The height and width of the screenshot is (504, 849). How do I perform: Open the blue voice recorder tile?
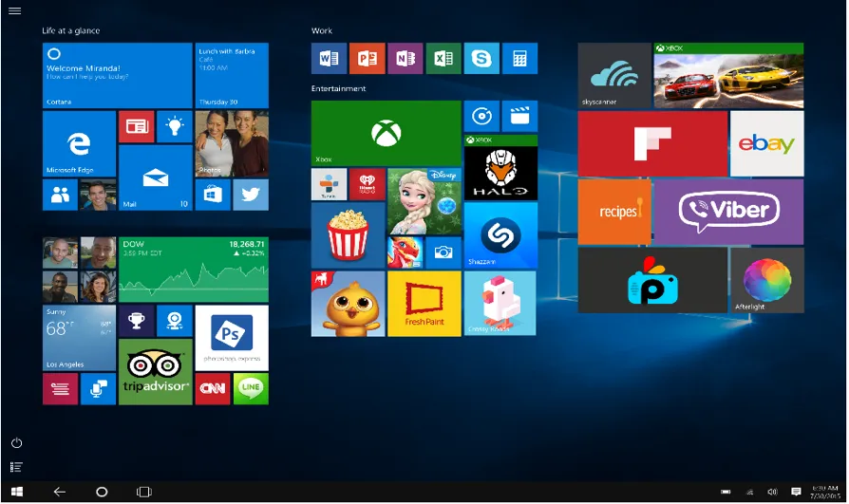(x=98, y=389)
